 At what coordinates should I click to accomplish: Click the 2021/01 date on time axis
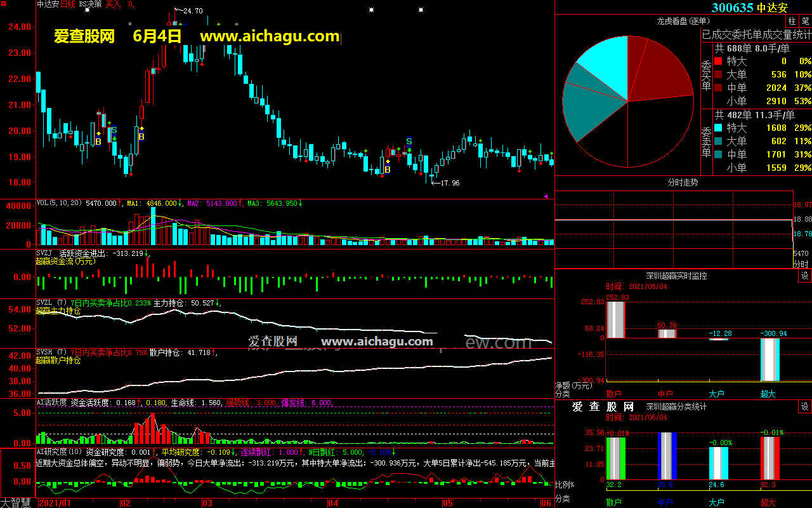point(54,503)
